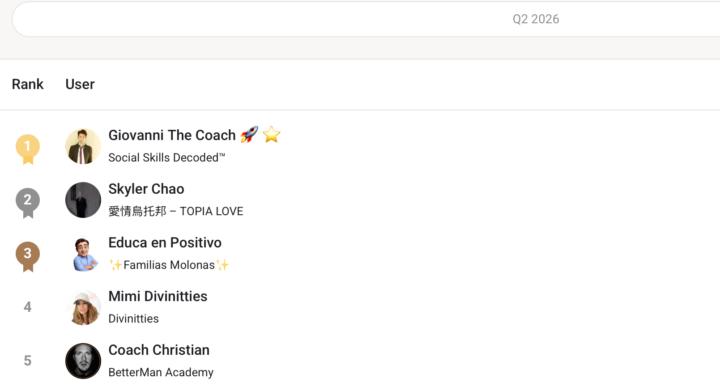This screenshot has width=720, height=387.
Task: Click the silver rank 2 medal icon
Action: 28,203
